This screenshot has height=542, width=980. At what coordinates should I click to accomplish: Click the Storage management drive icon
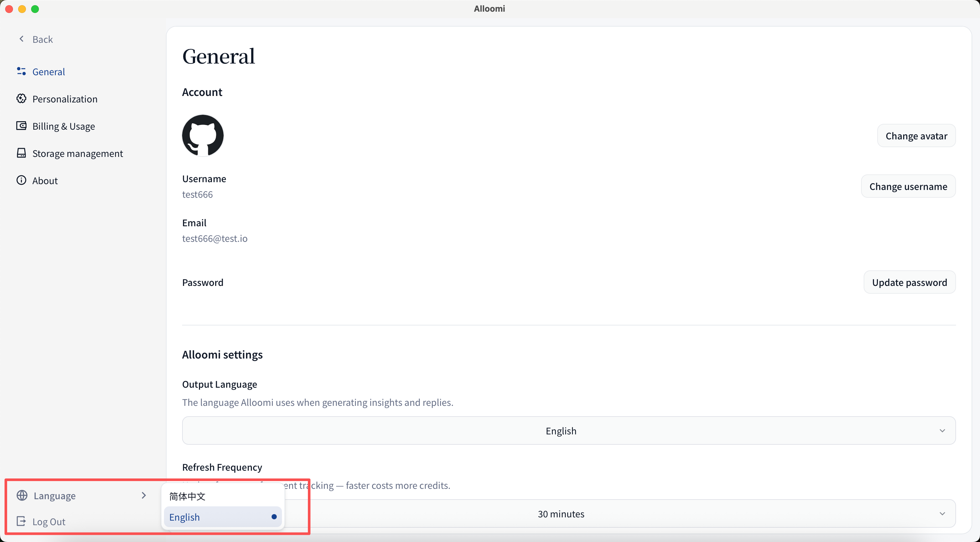point(21,153)
